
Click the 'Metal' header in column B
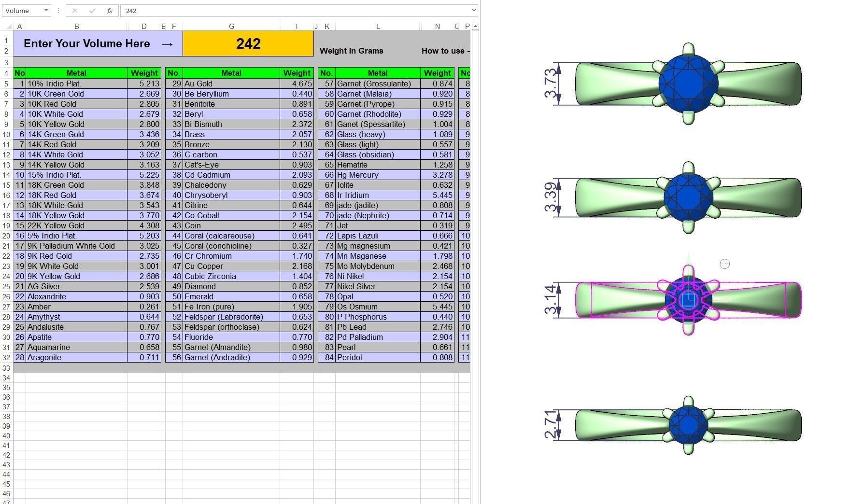click(76, 73)
